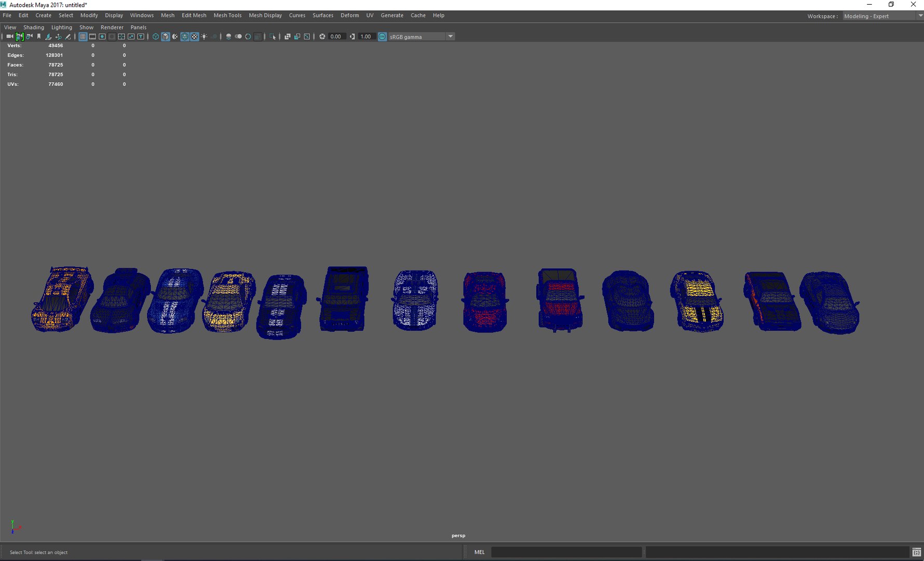This screenshot has width=924, height=561.
Task: Click the Select Camera icon
Action: 9,36
